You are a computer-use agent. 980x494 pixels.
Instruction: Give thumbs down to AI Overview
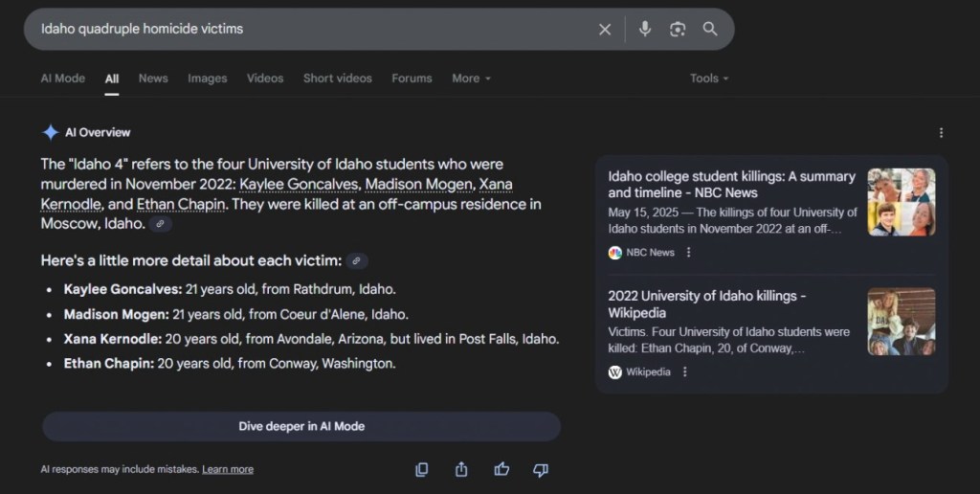(541, 469)
